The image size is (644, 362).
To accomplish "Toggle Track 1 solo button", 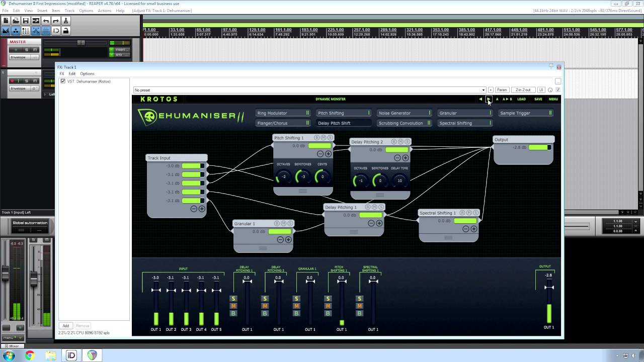I will [28, 81].
